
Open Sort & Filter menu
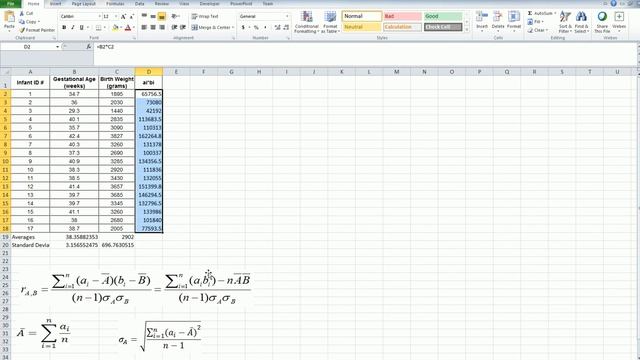pos(565,22)
